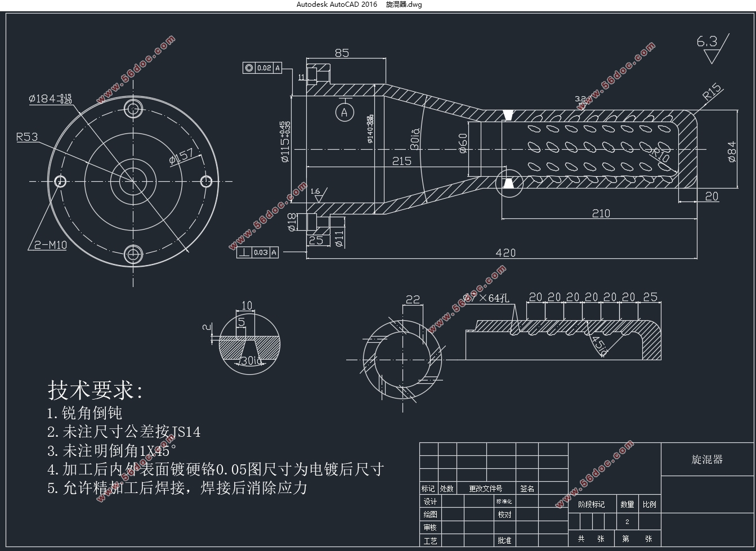Click the 旋混器 title block cell

pos(706,459)
